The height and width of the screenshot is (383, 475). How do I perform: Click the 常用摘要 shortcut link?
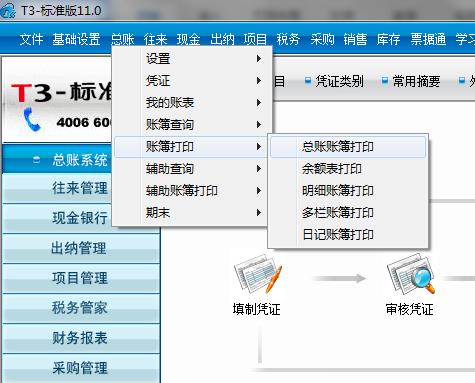(x=416, y=81)
